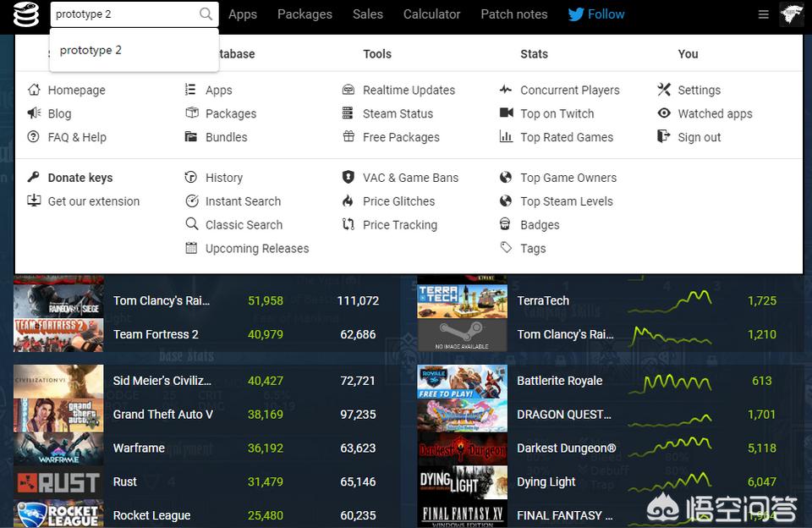Image resolution: width=812 pixels, height=528 pixels.
Task: Click the Battlerite Royale title text
Action: [x=560, y=381]
